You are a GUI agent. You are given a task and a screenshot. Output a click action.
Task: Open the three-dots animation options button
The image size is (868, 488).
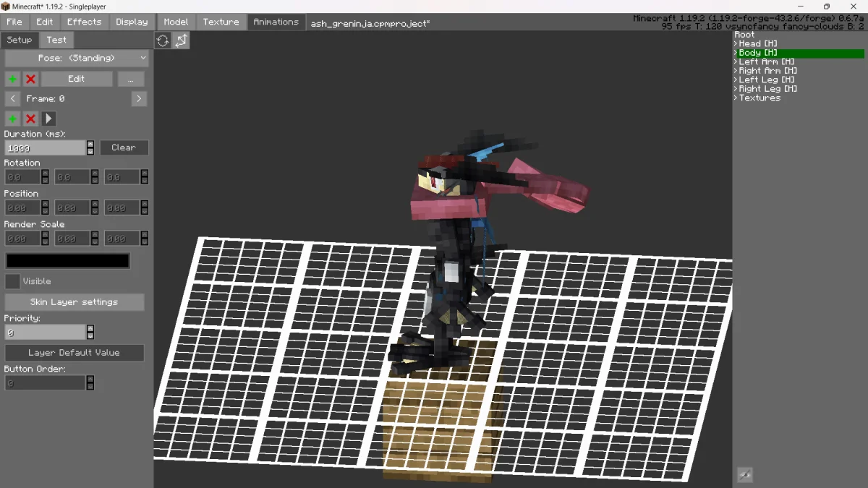pyautogui.click(x=131, y=79)
